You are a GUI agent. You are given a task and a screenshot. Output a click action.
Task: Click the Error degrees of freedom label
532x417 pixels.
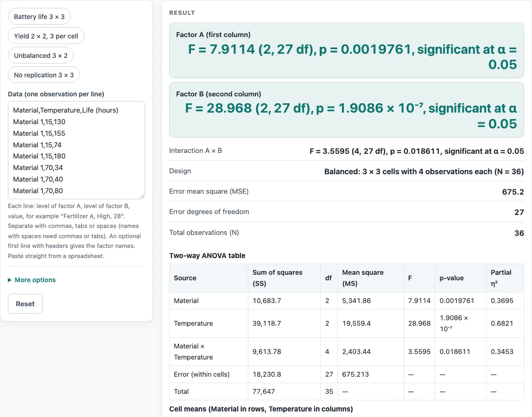tap(209, 212)
